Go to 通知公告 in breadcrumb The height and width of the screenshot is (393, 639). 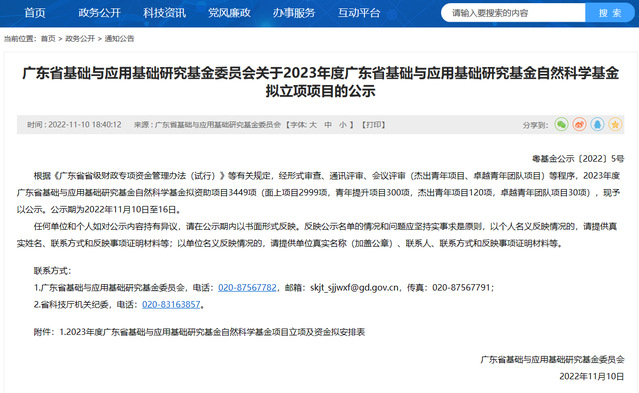119,39
